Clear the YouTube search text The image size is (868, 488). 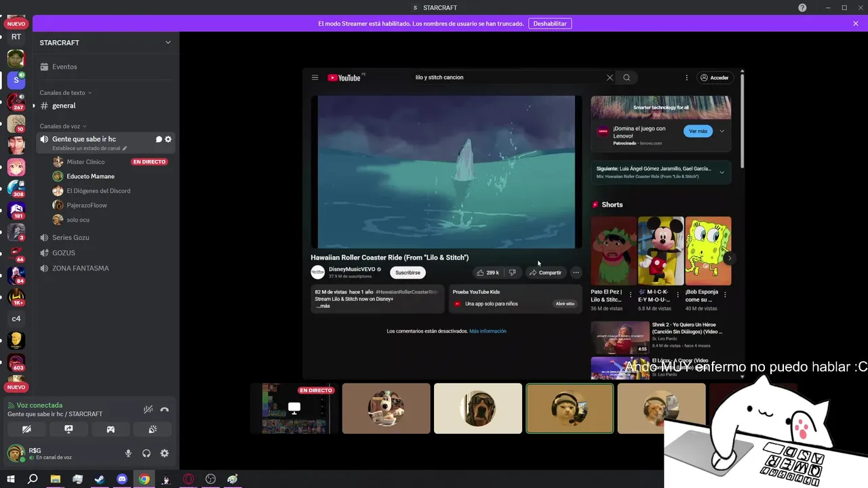(x=610, y=77)
